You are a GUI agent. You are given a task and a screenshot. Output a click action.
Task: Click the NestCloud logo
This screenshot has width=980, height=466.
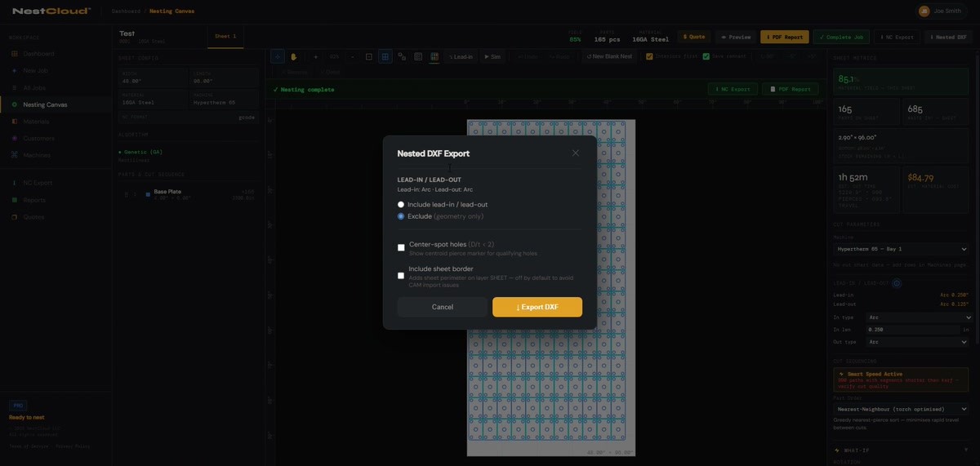[51, 11]
